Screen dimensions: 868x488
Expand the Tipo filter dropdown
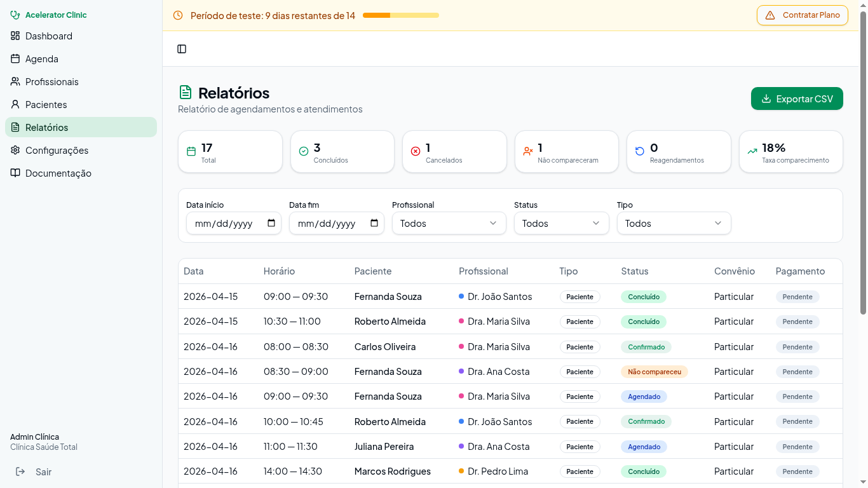point(674,223)
